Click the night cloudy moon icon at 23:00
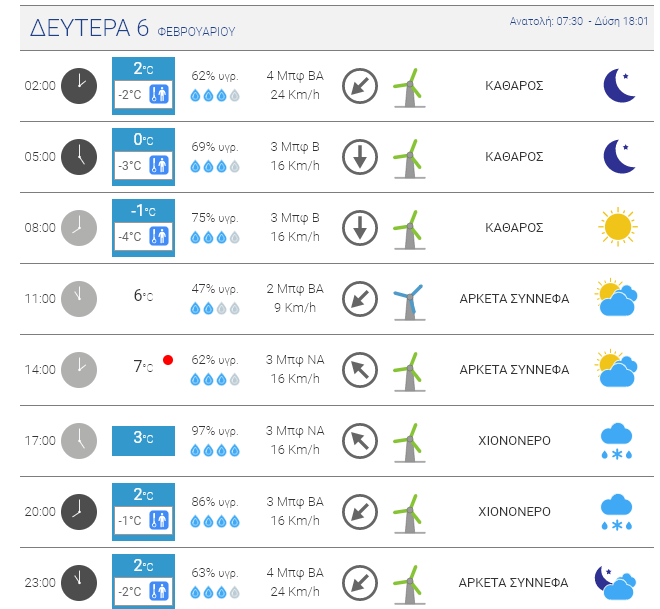The height and width of the screenshot is (609, 660). 615,583
